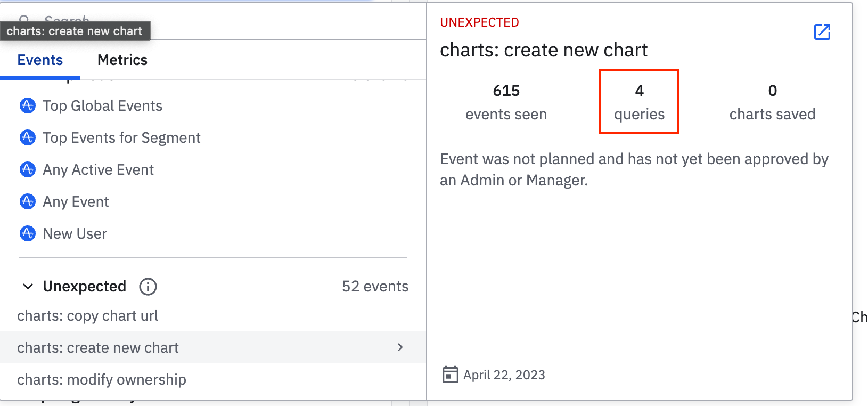
Task: Click the 4 queries statistic
Action: click(x=639, y=102)
